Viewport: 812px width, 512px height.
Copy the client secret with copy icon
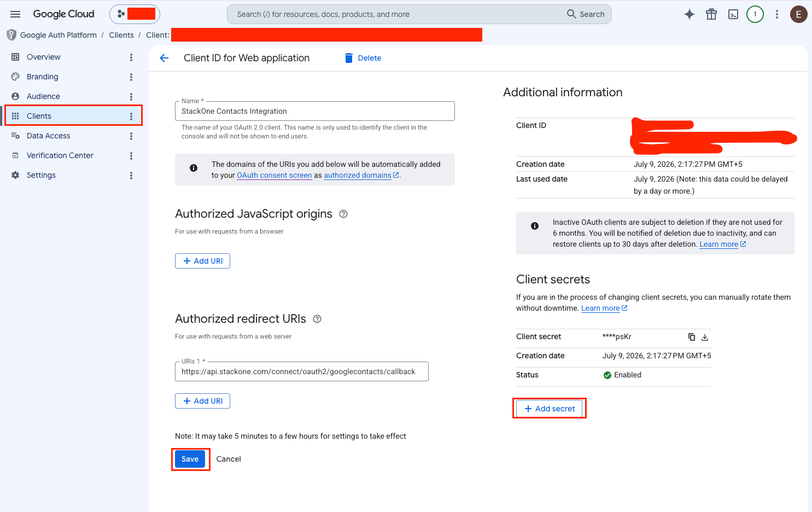(692, 337)
